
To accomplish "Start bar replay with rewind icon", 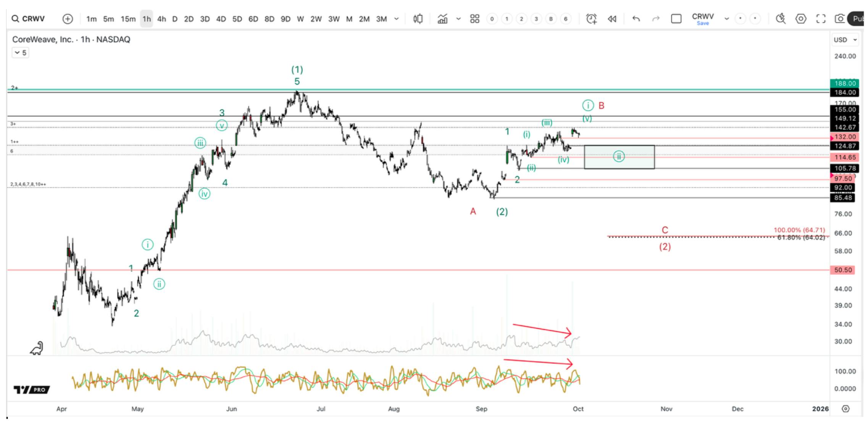I will tap(612, 19).
